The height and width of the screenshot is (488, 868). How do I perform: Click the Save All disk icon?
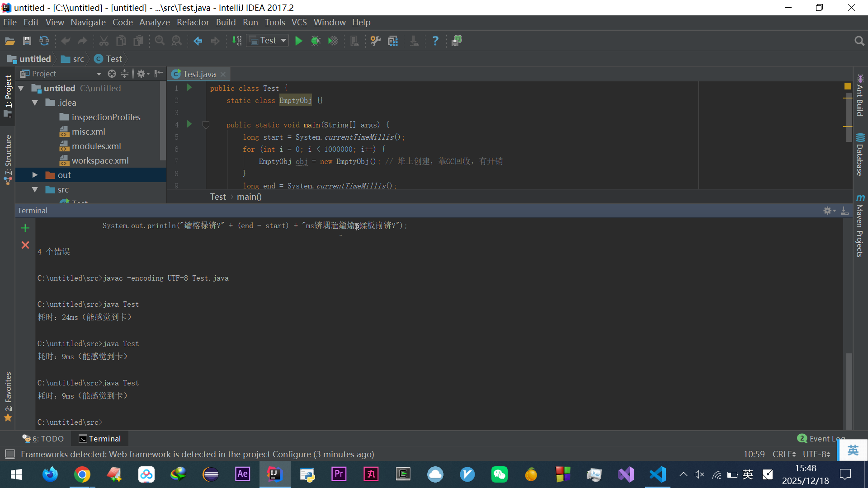(27, 41)
